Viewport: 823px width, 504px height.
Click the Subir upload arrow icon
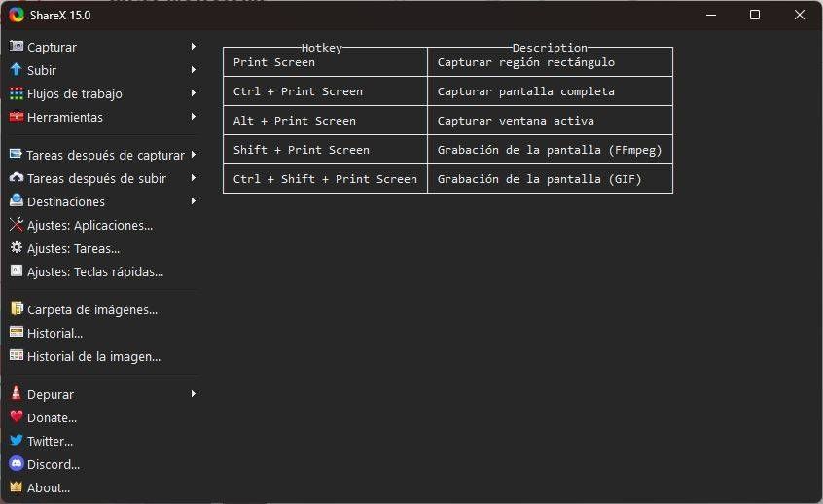[16, 70]
